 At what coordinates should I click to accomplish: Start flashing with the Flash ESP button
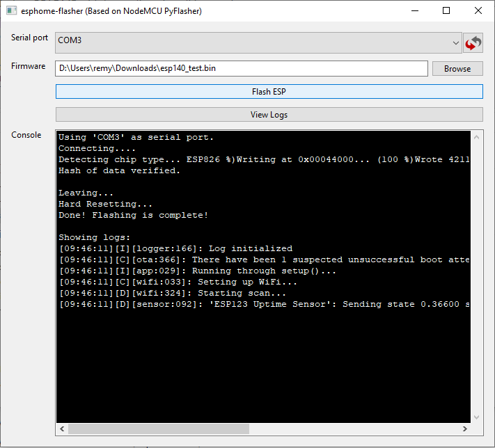coord(269,92)
